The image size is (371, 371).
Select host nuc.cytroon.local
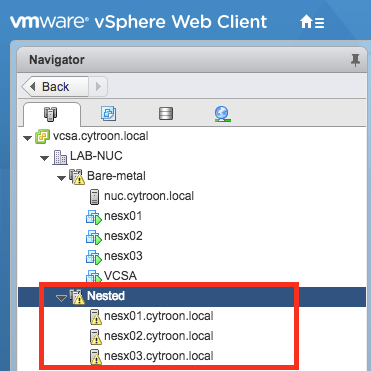click(x=149, y=196)
